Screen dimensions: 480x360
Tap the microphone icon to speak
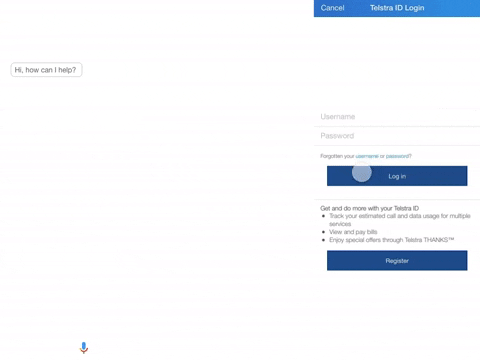[x=84, y=348]
